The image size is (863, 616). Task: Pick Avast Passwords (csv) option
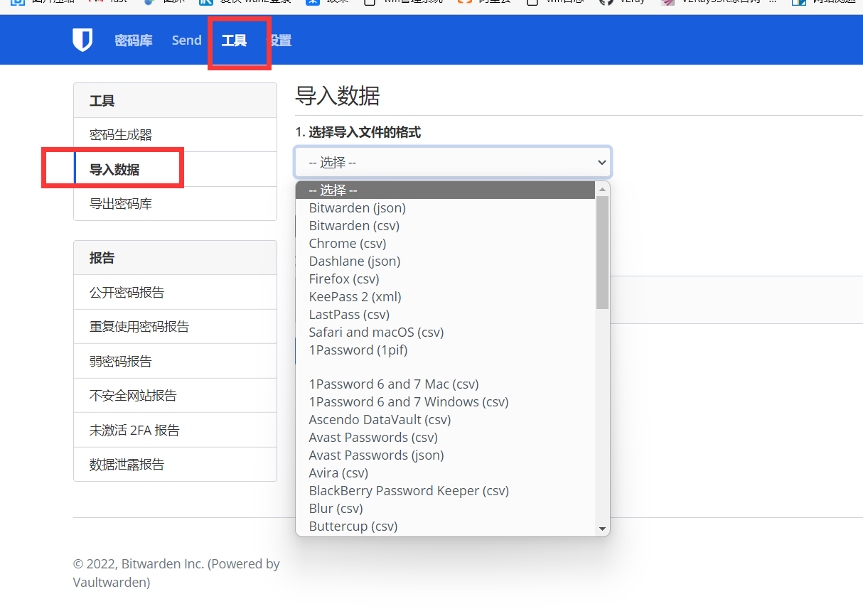446,438
